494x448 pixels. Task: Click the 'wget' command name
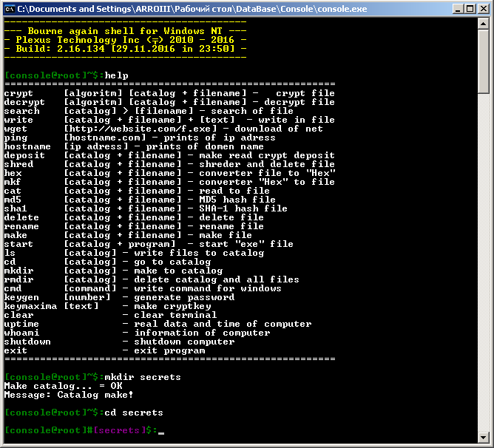click(16, 129)
